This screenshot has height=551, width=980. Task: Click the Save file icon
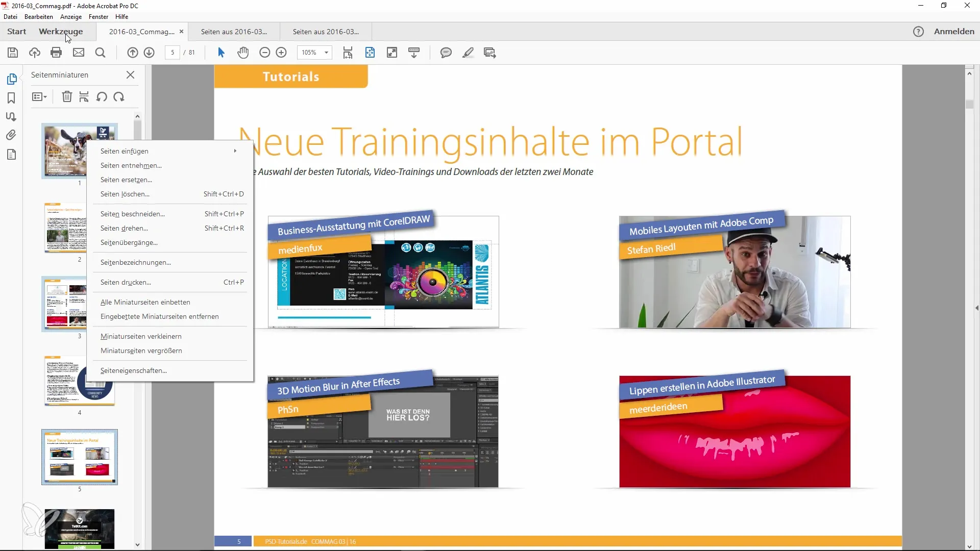pyautogui.click(x=13, y=53)
